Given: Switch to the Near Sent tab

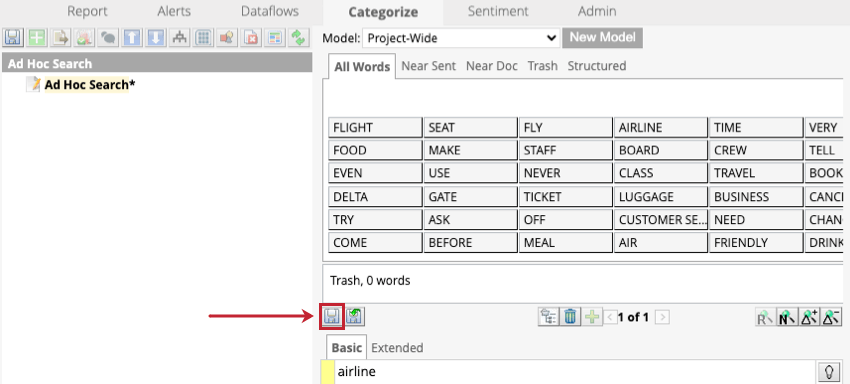Looking at the screenshot, I should pyautogui.click(x=428, y=66).
